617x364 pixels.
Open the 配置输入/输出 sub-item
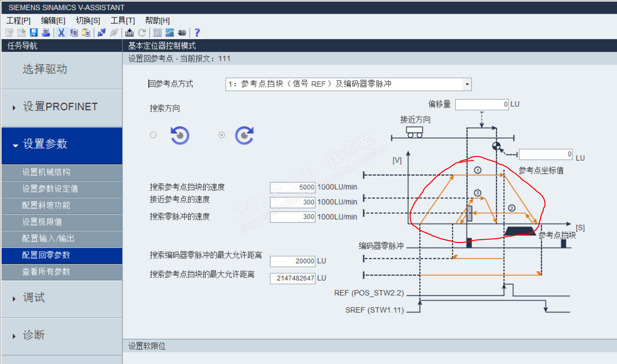click(62, 239)
